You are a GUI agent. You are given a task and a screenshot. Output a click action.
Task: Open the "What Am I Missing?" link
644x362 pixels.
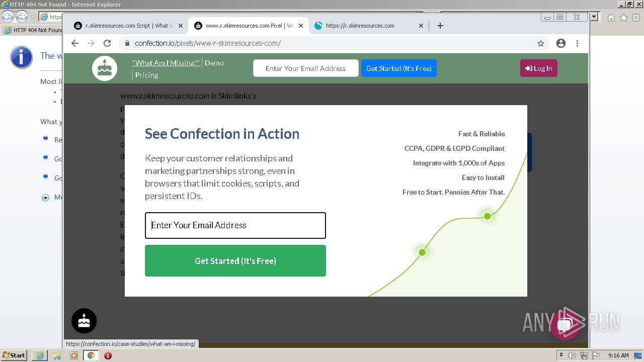coord(166,63)
